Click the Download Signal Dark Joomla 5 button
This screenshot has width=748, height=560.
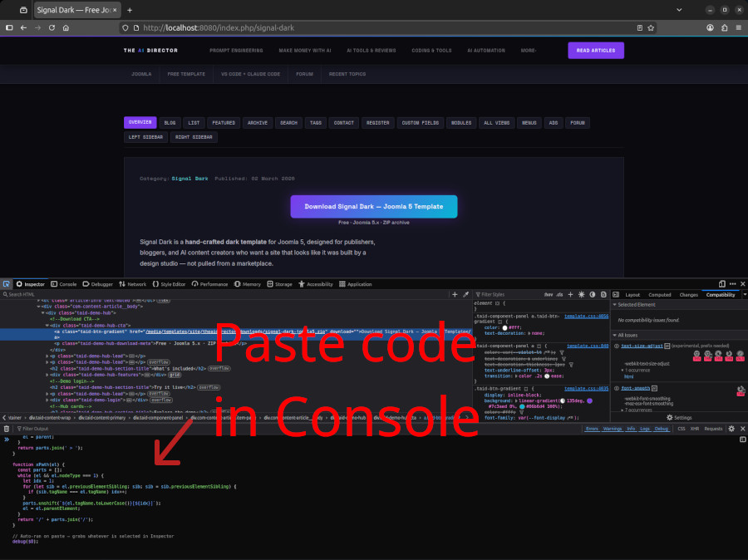click(x=376, y=206)
